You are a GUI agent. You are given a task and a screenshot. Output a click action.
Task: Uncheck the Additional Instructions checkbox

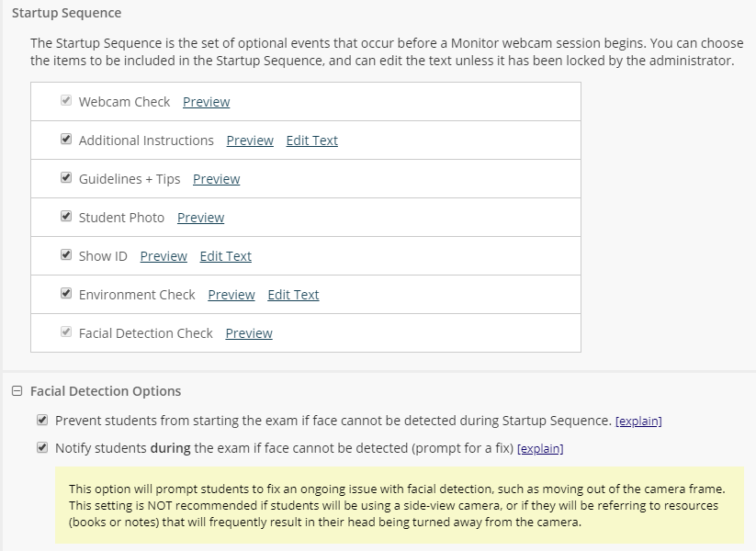[66, 140]
